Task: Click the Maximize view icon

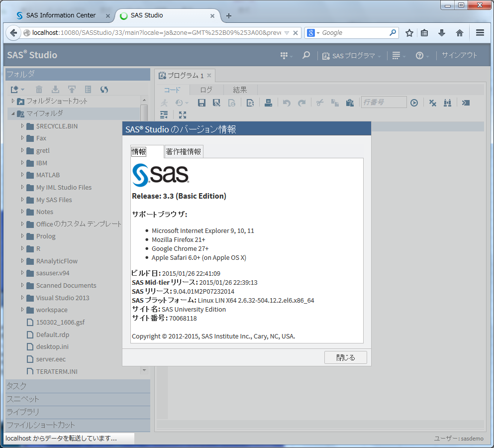Action: point(183,115)
